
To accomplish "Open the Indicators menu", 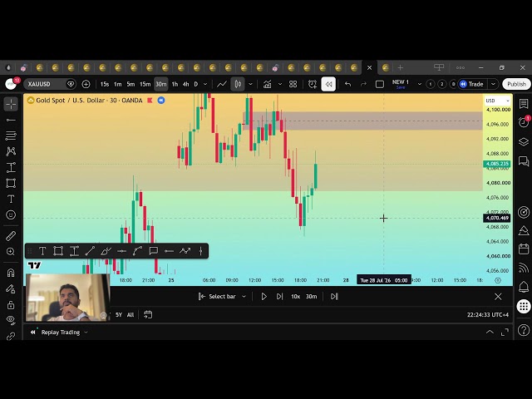I will pyautogui.click(x=268, y=84).
